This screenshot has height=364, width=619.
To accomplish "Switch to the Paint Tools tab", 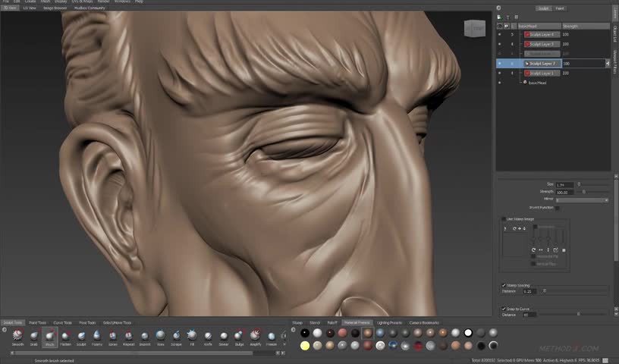I will pyautogui.click(x=37, y=322).
